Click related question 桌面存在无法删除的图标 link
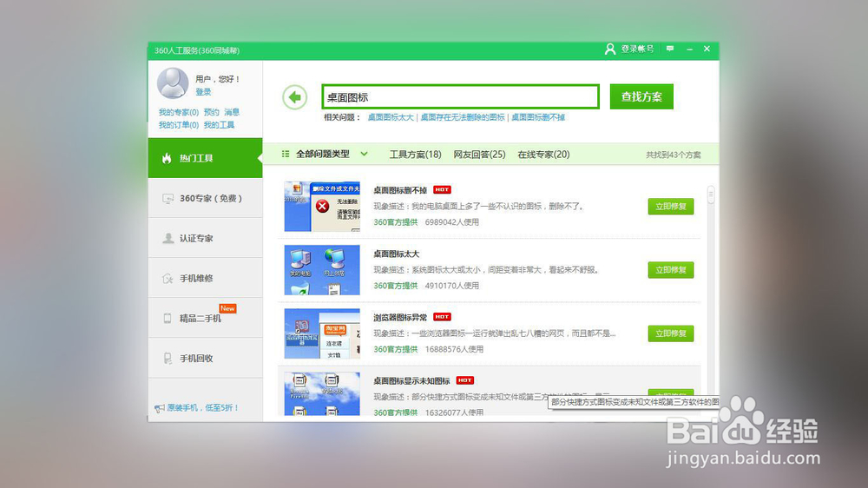 coord(463,117)
